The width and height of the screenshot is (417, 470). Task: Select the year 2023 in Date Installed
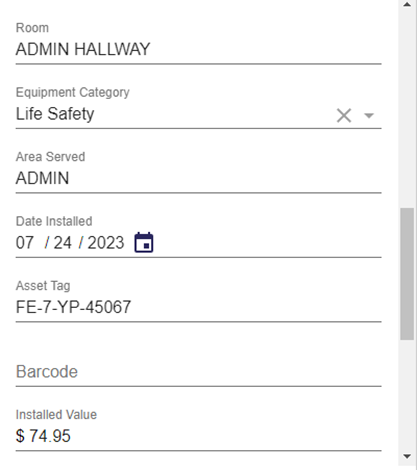coord(106,243)
